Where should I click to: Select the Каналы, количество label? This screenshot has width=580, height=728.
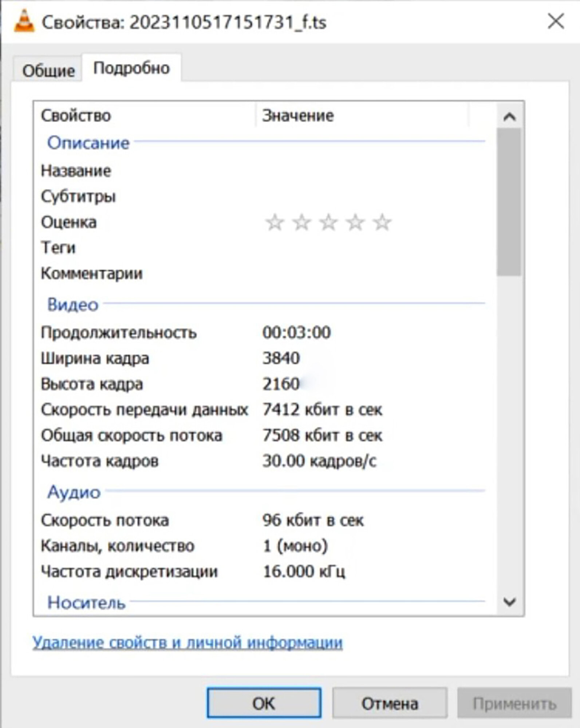coord(118,546)
